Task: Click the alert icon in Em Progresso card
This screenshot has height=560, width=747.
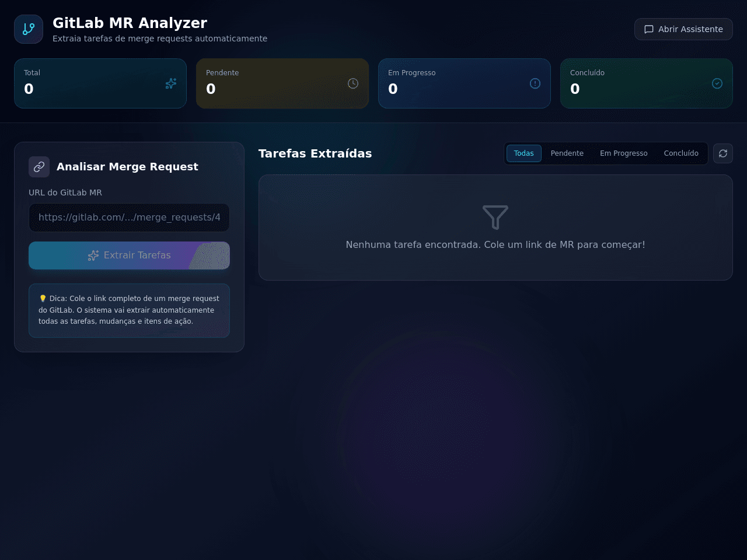Action: pyautogui.click(x=535, y=83)
